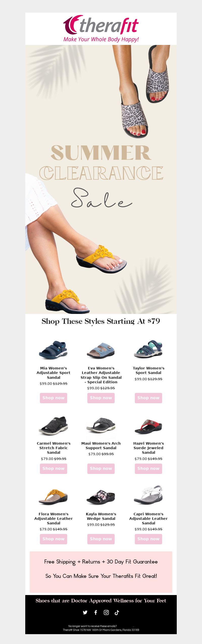The height and width of the screenshot is (644, 202).
Task: Click Shop now under Maui Arch Sandal
Action: point(101,469)
